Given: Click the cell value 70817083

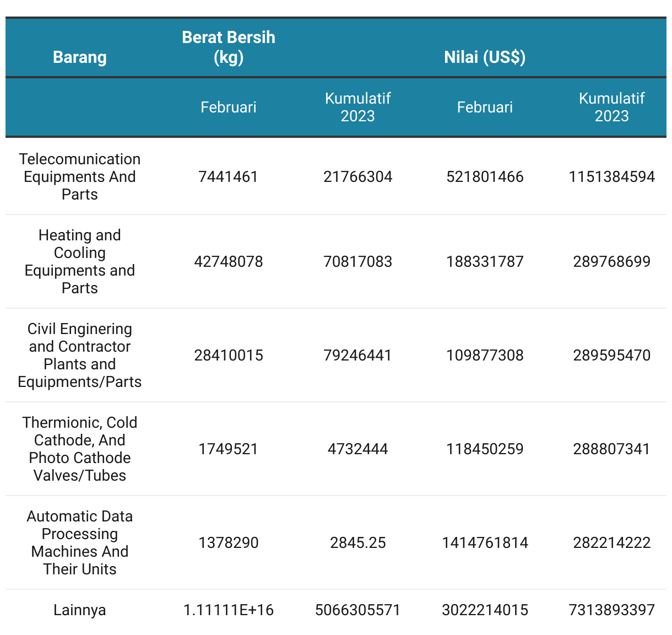Looking at the screenshot, I should click(358, 261).
